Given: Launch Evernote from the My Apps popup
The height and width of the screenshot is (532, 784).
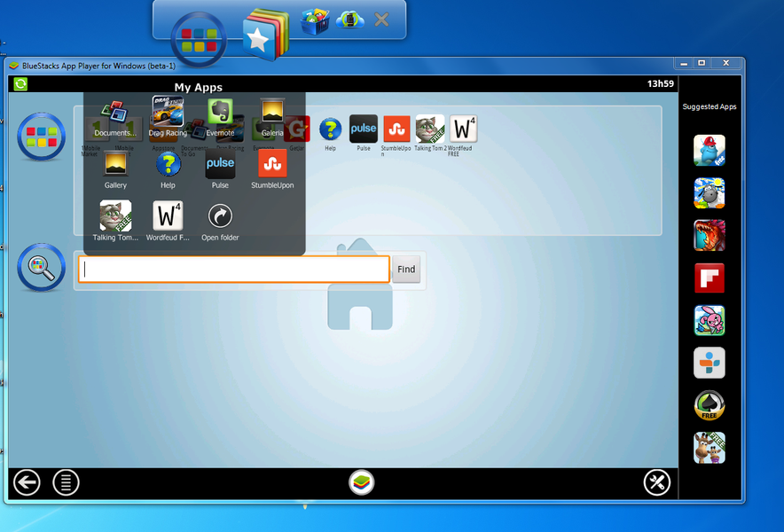Looking at the screenshot, I should click(x=220, y=113).
